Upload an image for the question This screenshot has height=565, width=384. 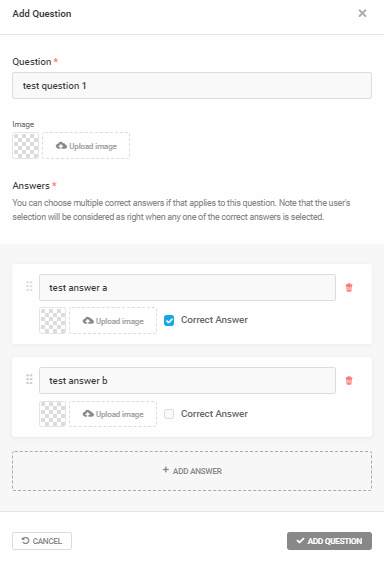86,146
